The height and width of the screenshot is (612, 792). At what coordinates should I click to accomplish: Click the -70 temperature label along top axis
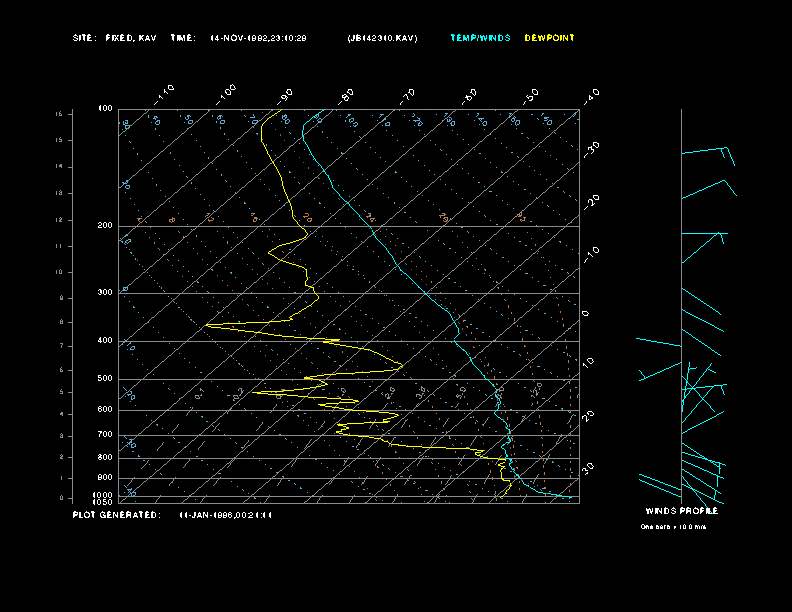click(x=408, y=96)
